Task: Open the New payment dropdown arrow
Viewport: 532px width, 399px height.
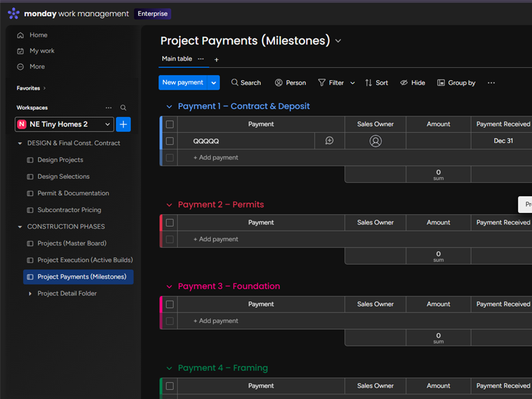Action: click(213, 82)
